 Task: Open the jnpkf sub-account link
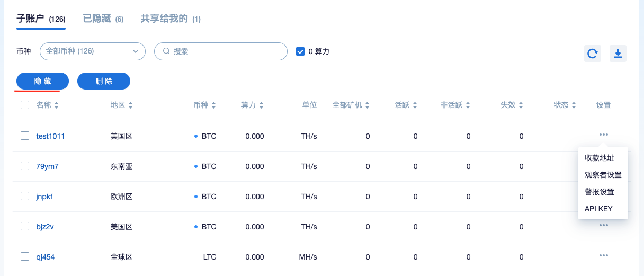click(x=44, y=197)
